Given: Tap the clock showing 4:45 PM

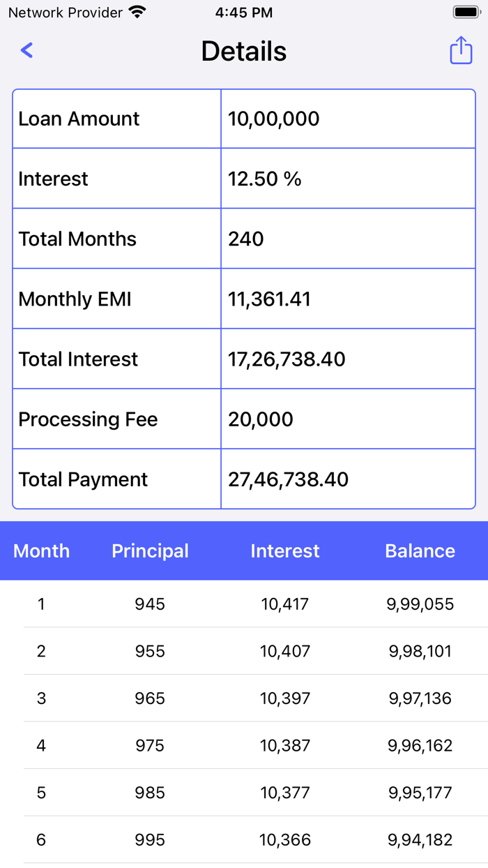Looking at the screenshot, I should pos(243,12).
